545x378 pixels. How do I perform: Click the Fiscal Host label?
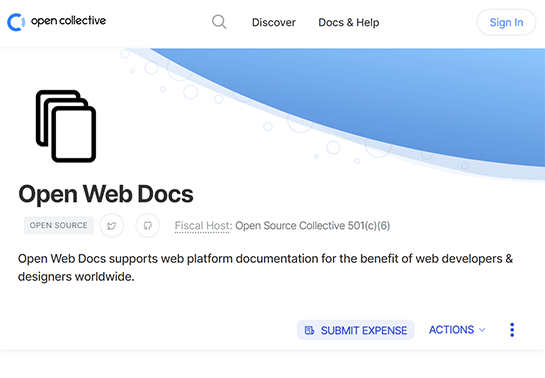pyautogui.click(x=203, y=226)
